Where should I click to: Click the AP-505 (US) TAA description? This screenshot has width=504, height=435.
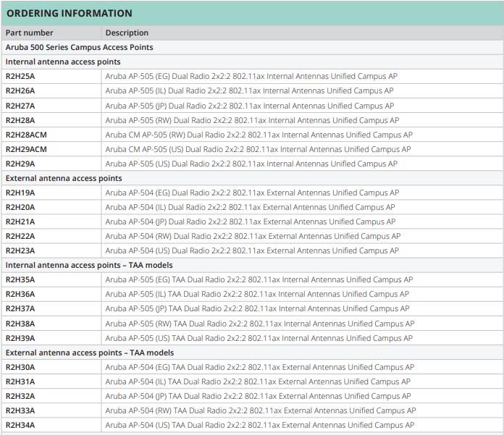[259, 338]
